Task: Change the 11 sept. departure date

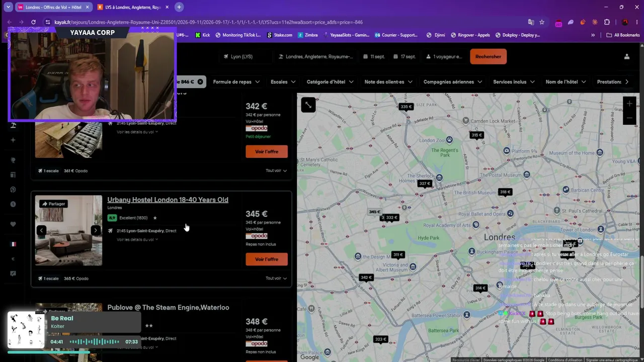Action: coord(374,57)
